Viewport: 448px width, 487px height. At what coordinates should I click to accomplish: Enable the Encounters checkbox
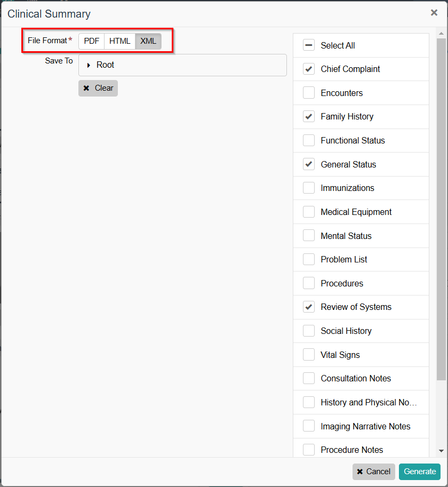[x=309, y=93]
